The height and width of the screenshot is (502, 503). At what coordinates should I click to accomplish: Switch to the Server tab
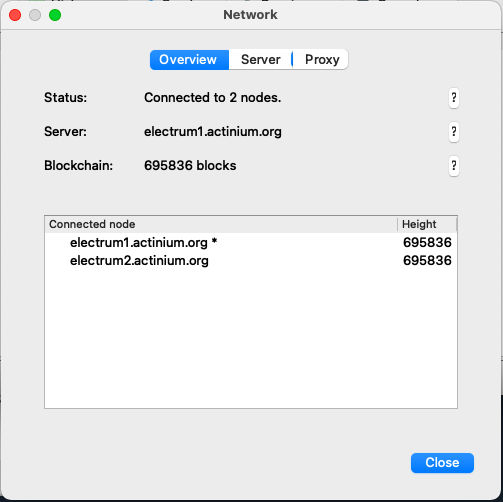tap(260, 60)
